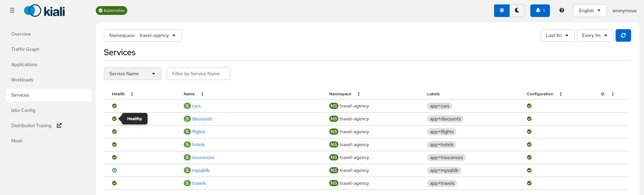Switch to light theme
The image size is (644, 195).
[502, 11]
